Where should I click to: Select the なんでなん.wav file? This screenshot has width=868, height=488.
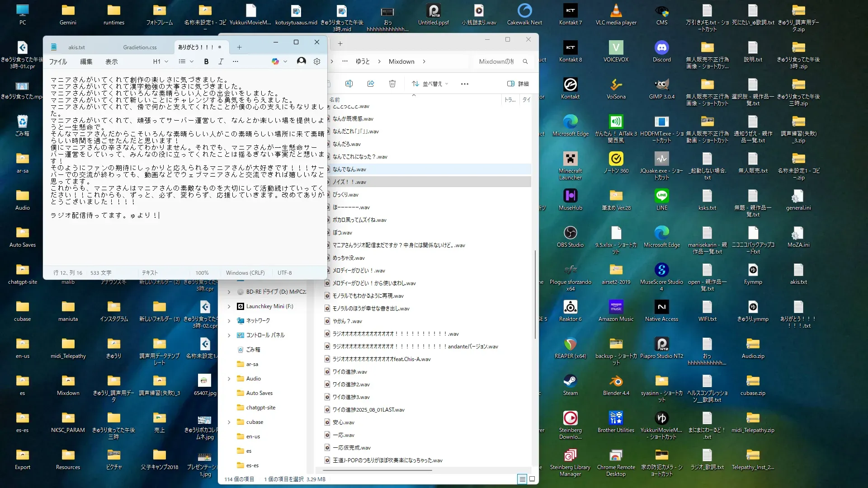(x=349, y=169)
